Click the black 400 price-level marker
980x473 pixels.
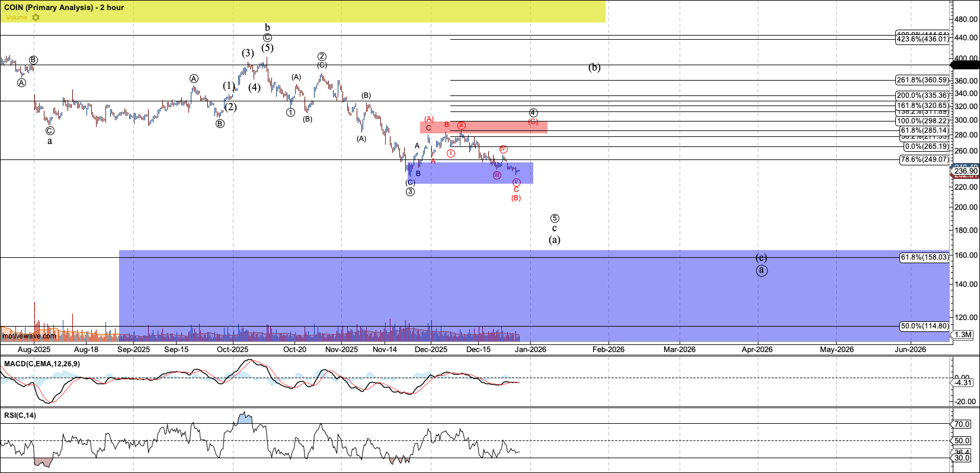(966, 64)
